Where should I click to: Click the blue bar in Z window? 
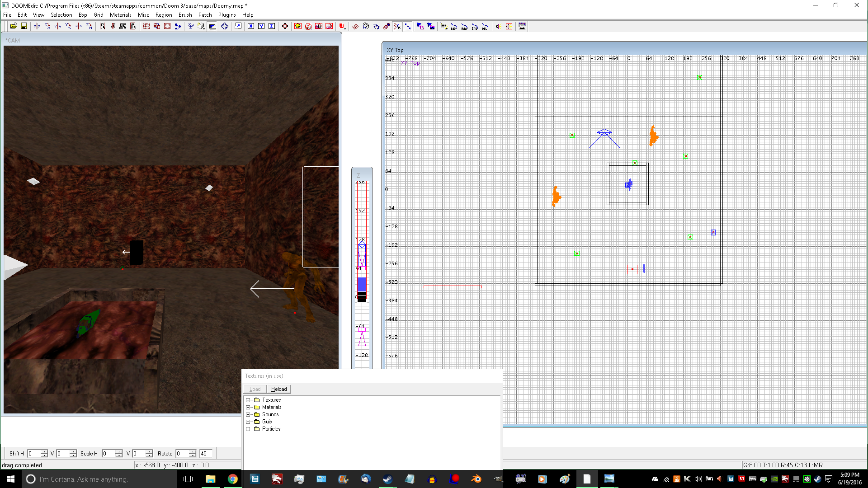click(x=362, y=284)
